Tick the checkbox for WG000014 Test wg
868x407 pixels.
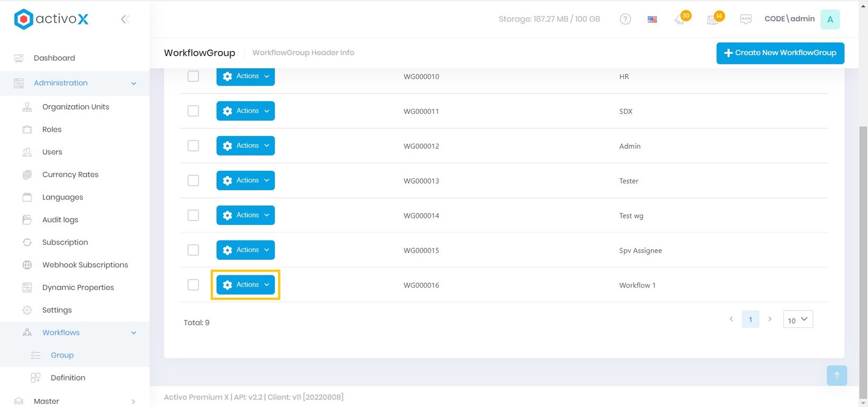pos(193,215)
